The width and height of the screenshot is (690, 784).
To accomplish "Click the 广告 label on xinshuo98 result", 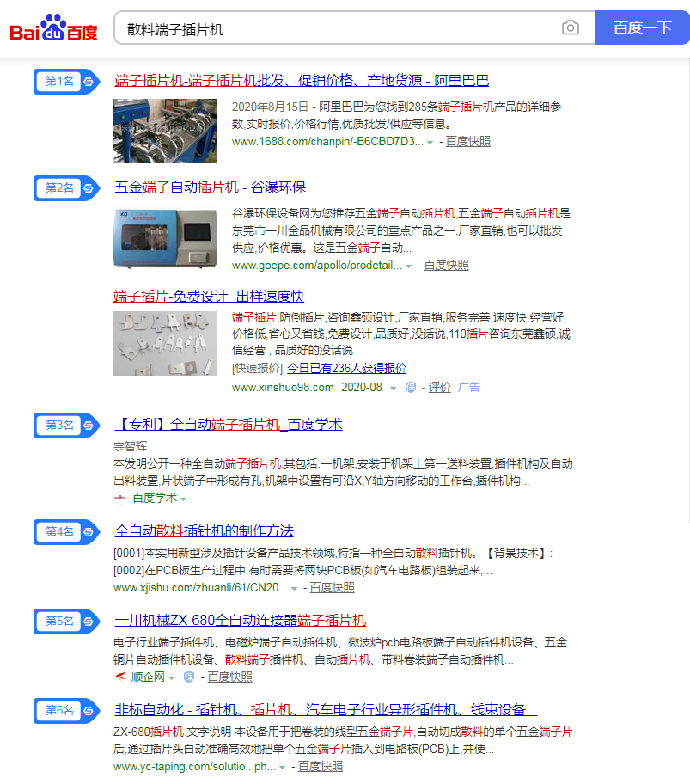I will pyautogui.click(x=468, y=387).
